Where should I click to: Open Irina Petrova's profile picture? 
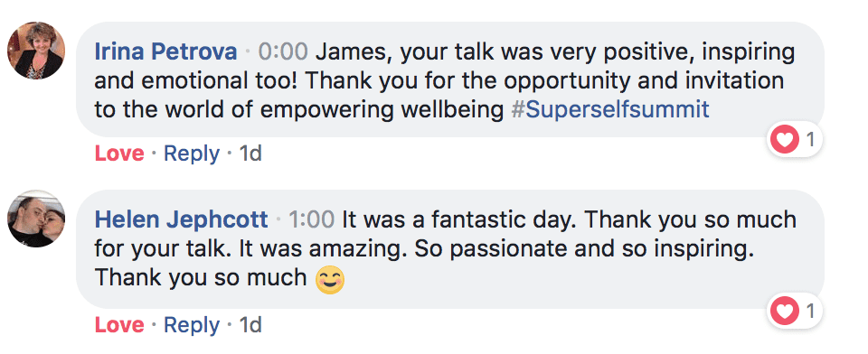point(36,51)
